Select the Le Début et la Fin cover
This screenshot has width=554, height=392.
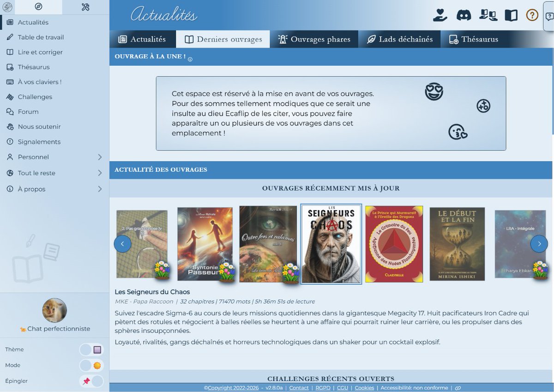(457, 244)
